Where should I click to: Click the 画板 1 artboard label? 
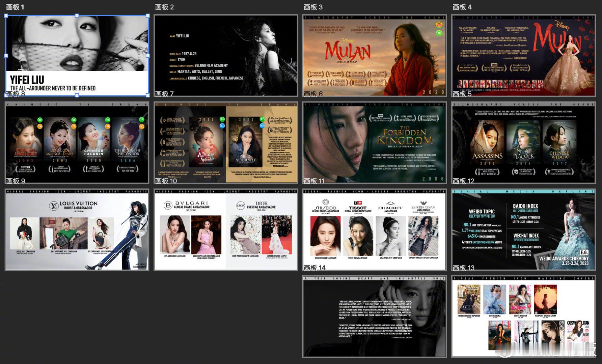15,7
